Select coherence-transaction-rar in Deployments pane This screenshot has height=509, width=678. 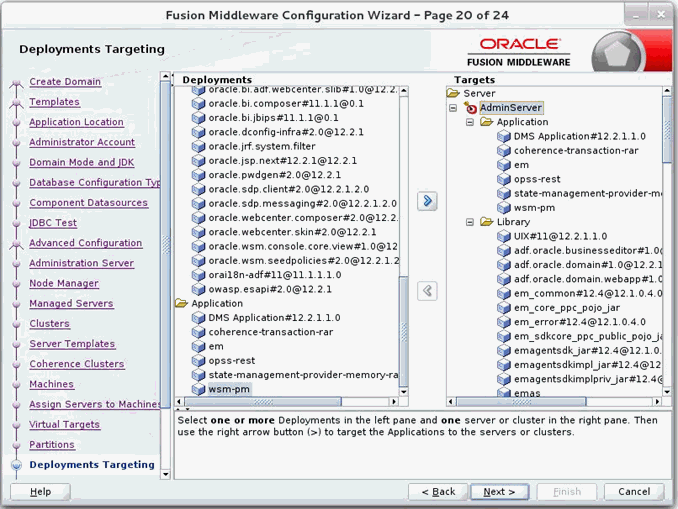pyautogui.click(x=271, y=332)
